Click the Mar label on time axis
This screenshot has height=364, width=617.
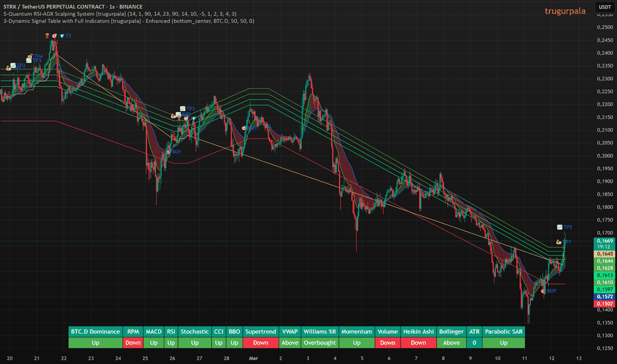point(254,358)
